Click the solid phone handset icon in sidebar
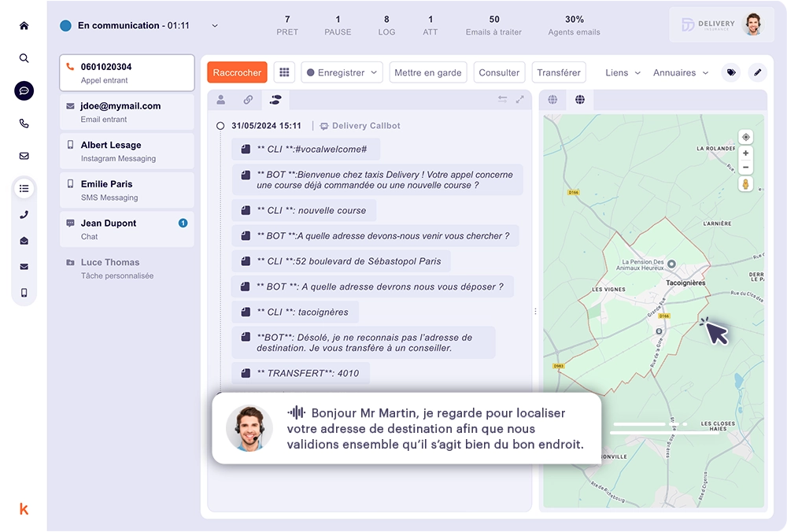Screen dimensions: 787x532 click(x=24, y=215)
